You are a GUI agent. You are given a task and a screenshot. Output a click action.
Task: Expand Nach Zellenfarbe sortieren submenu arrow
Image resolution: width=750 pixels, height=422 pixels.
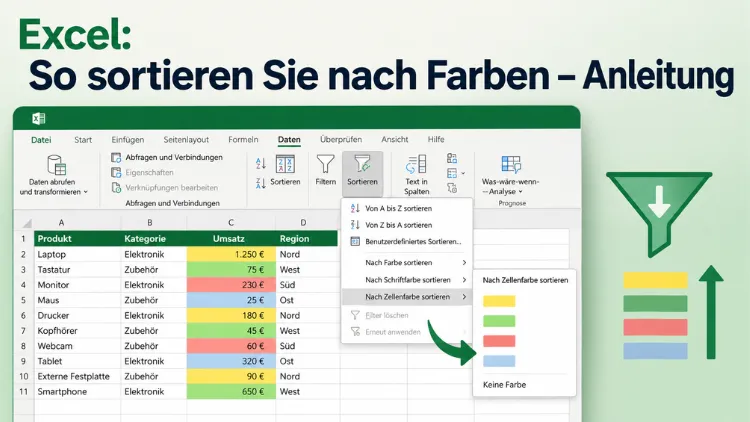[x=464, y=297]
